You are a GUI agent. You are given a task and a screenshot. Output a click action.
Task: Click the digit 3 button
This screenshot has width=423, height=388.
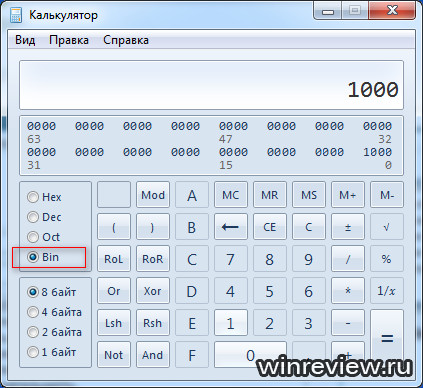[309, 323]
